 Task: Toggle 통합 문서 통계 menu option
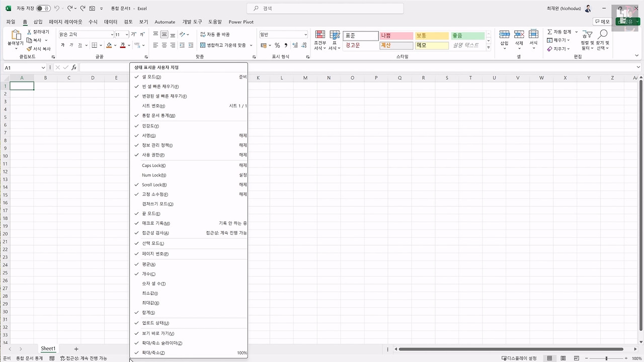pos(189,116)
